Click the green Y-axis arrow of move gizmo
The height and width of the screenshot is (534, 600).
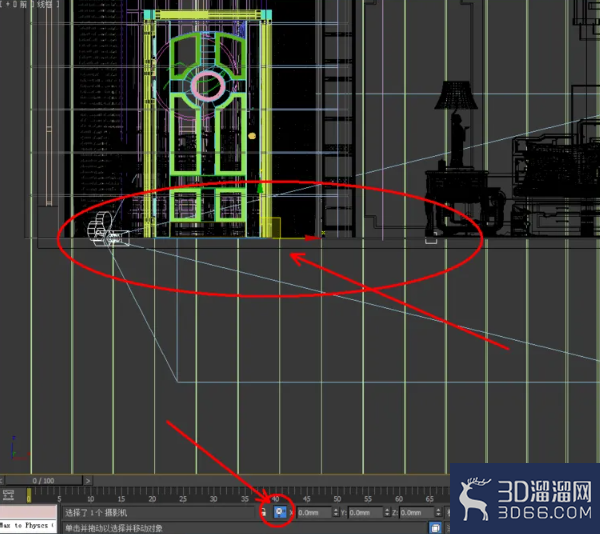[260, 187]
